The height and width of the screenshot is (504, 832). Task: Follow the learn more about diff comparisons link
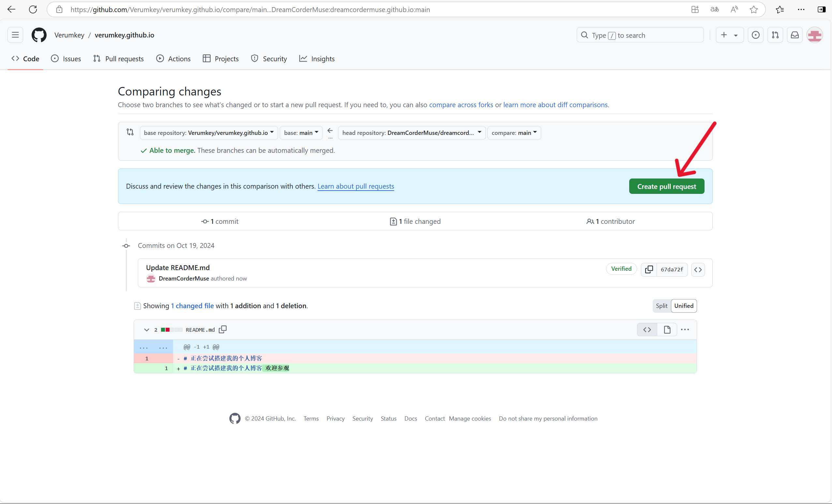pyautogui.click(x=555, y=105)
